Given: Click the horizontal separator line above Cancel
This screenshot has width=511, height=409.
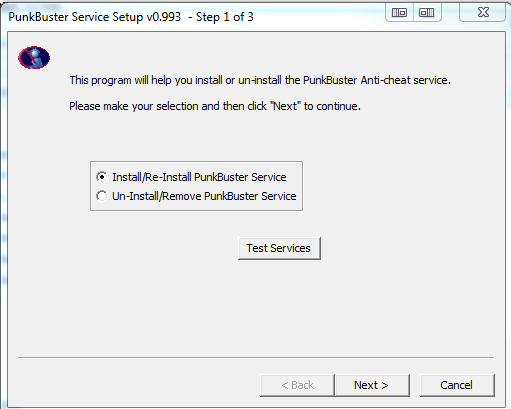Looking at the screenshot, I should 256,357.
